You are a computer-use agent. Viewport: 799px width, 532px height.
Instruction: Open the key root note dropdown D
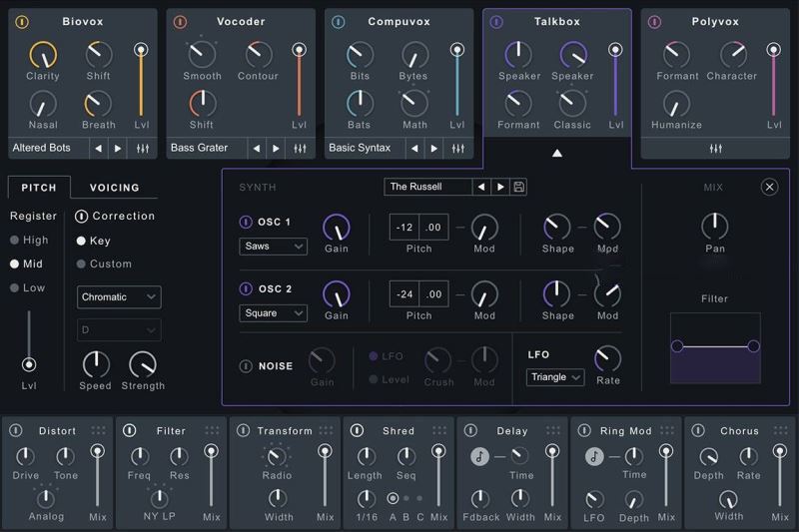click(119, 330)
